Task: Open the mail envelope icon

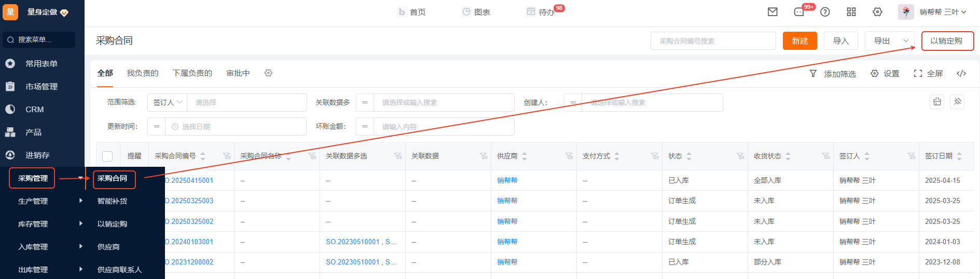Action: [x=772, y=12]
